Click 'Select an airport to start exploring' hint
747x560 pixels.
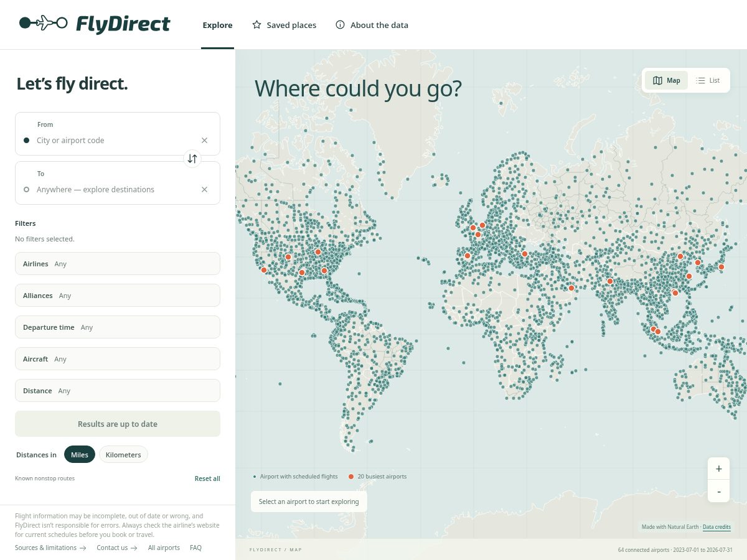tap(309, 502)
